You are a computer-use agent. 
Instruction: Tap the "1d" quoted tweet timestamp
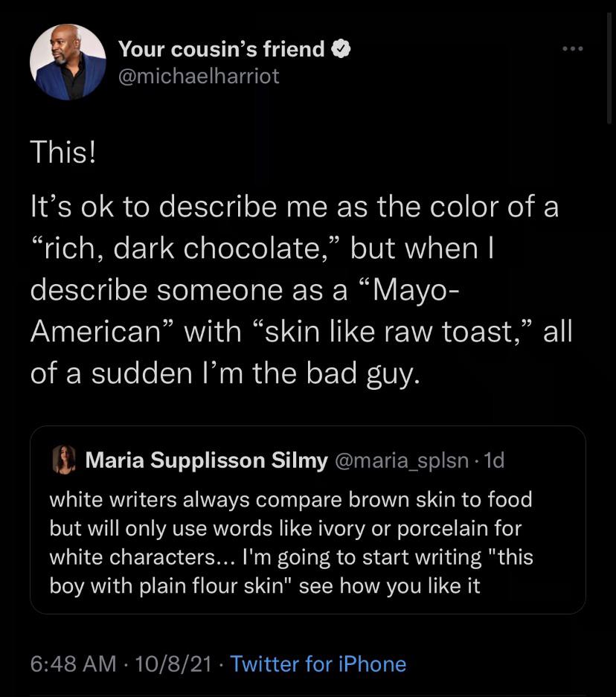pos(494,461)
